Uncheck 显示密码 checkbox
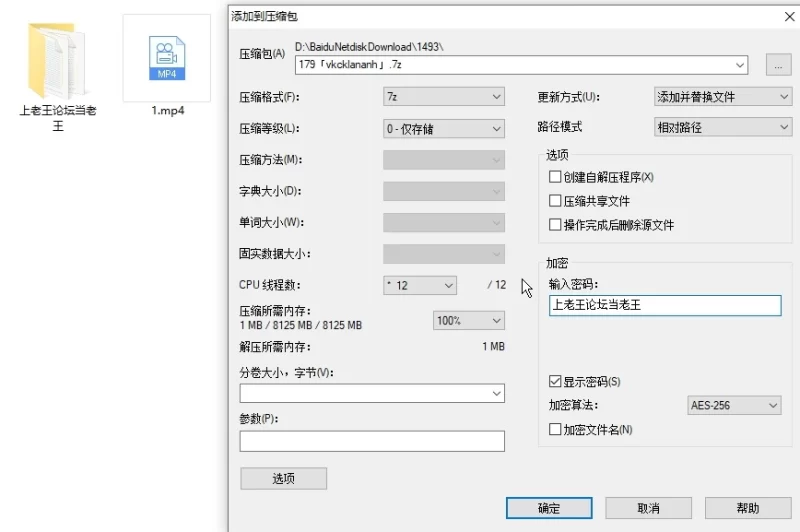Image resolution: width=800 pixels, height=532 pixels. tap(555, 381)
